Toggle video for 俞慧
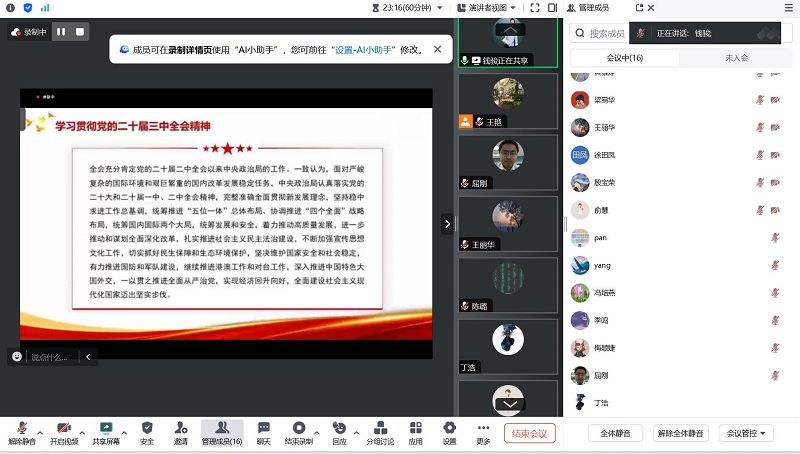This screenshot has height=454, width=800. (x=775, y=210)
